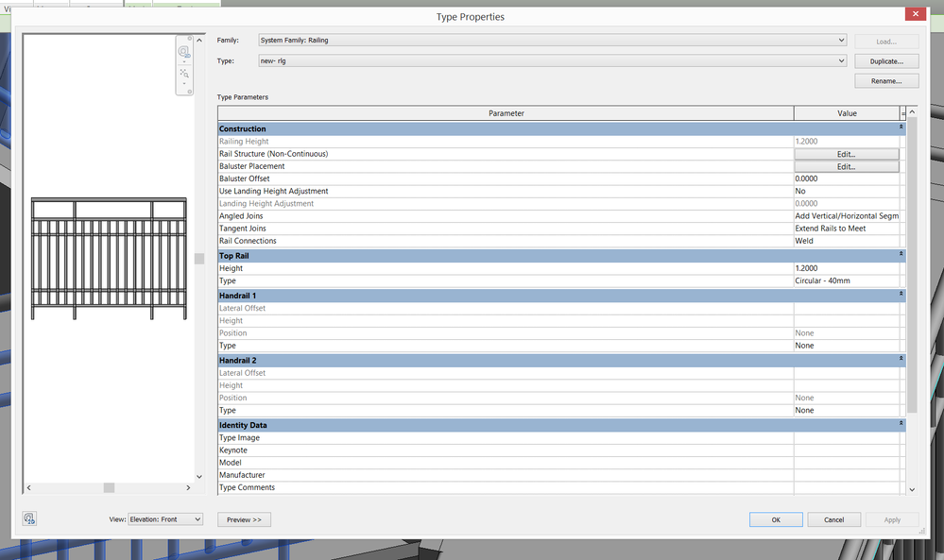Click the preview pane scroll-left arrow
The width and height of the screenshot is (944, 560).
(29, 488)
